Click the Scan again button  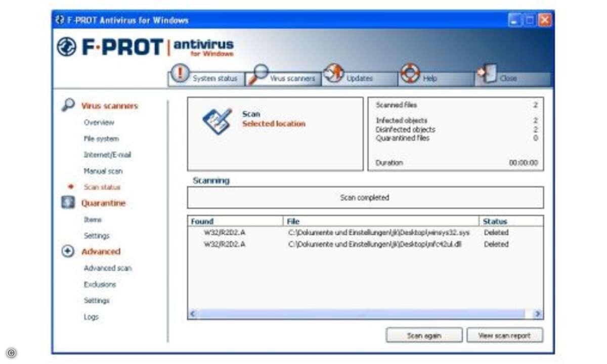tap(424, 335)
